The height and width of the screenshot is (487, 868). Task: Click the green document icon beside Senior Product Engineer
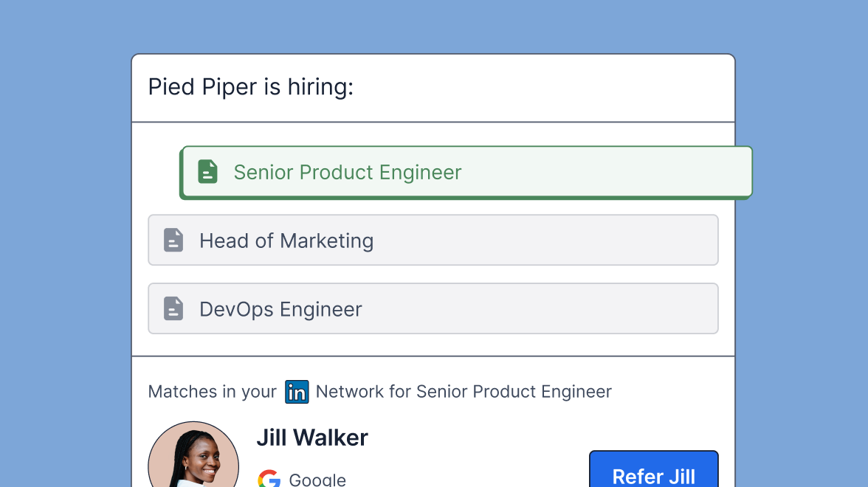(x=207, y=172)
